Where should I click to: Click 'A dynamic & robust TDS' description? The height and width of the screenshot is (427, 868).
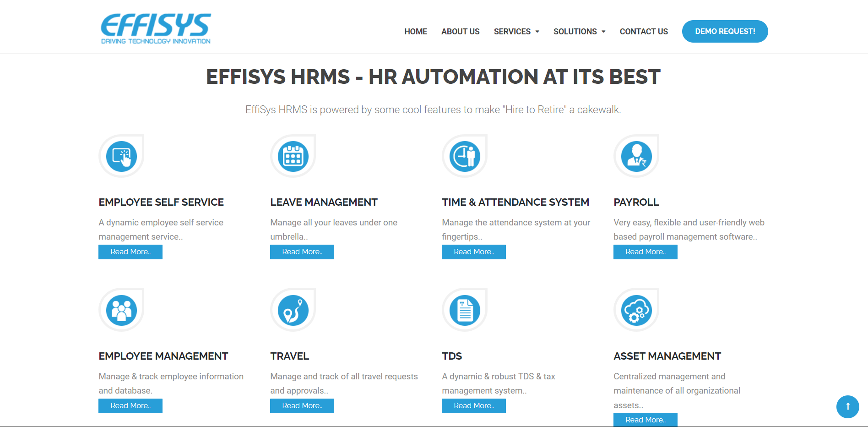(499, 383)
